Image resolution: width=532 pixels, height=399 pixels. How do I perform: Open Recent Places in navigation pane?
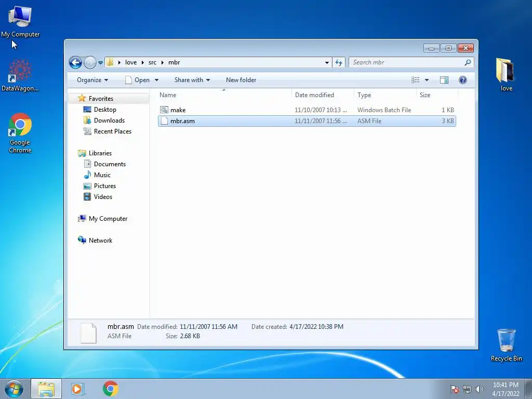point(112,131)
